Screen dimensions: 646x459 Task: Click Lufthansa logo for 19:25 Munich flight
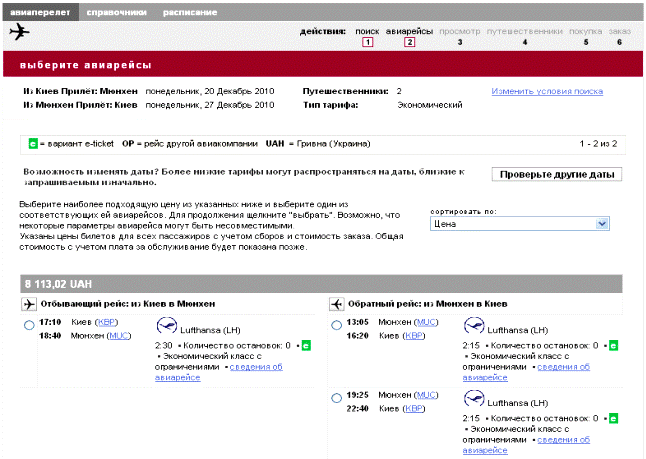pyautogui.click(x=474, y=398)
